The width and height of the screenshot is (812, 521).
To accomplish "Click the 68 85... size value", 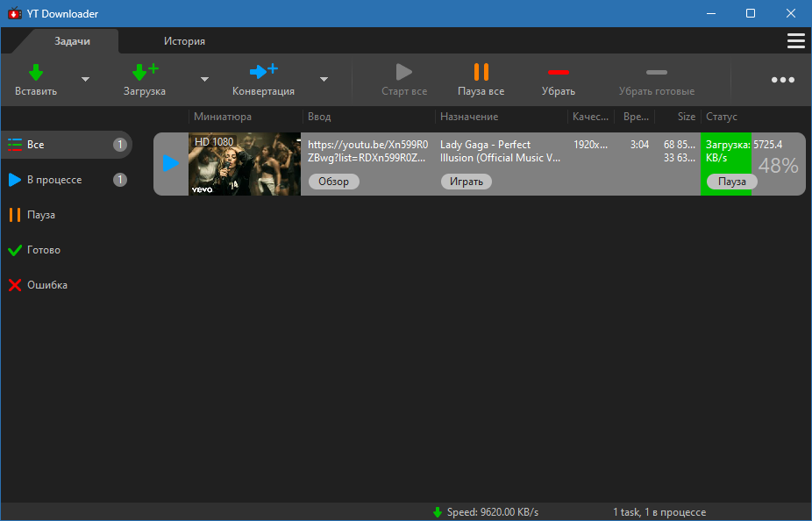I will click(680, 145).
